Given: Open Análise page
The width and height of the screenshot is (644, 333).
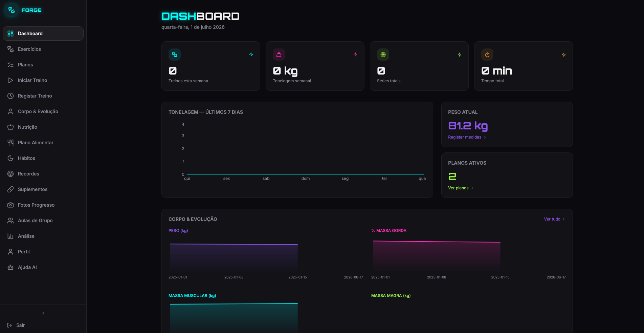Looking at the screenshot, I should 43,236.
